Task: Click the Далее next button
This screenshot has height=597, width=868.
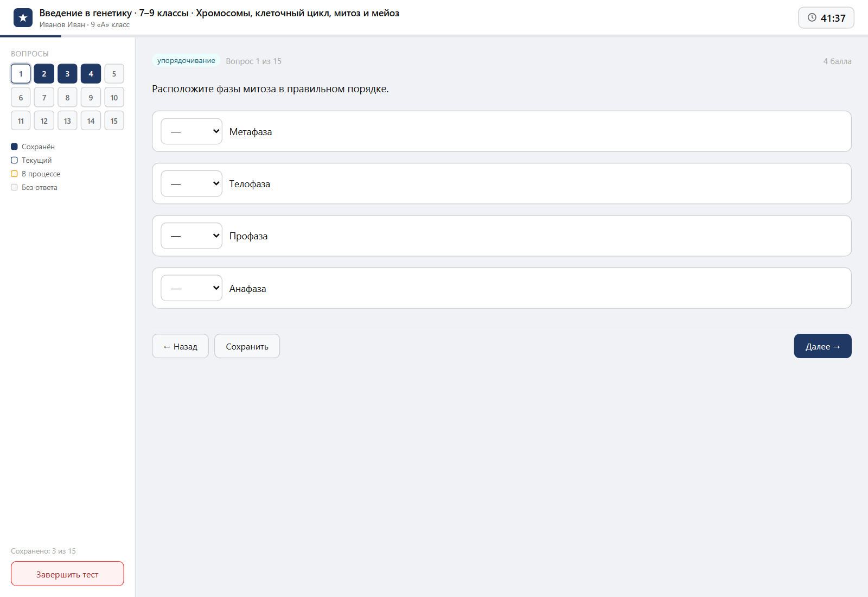Action: pyautogui.click(x=822, y=346)
